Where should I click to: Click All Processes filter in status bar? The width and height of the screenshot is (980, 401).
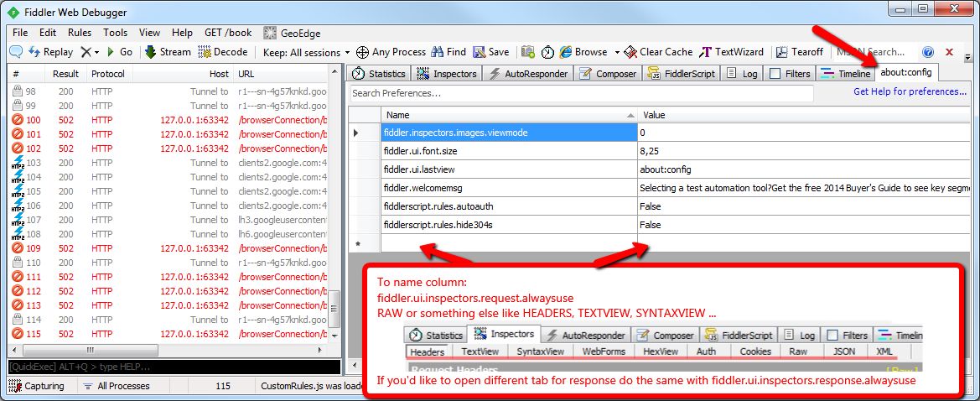pyautogui.click(x=116, y=386)
